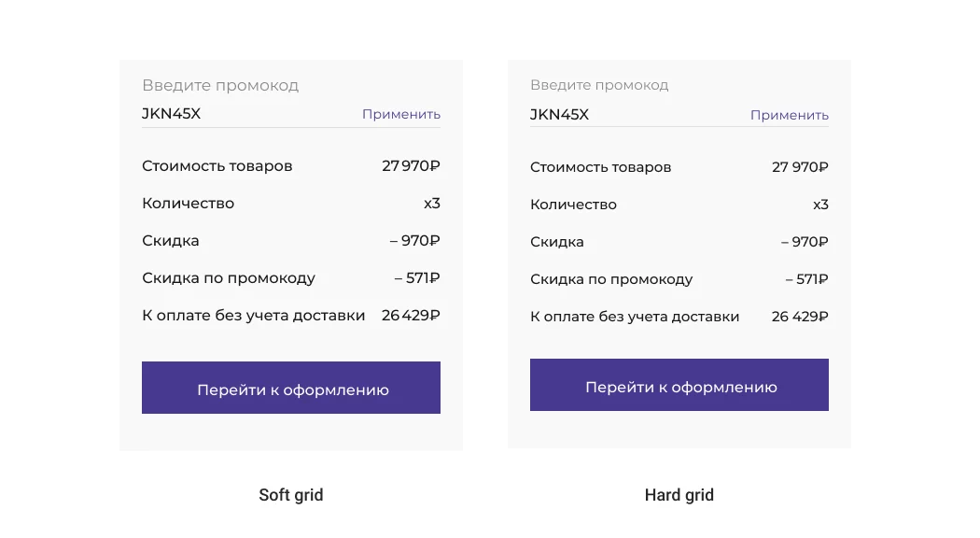
Task: Click the 'Soft grid' caption
Action: coord(291,495)
